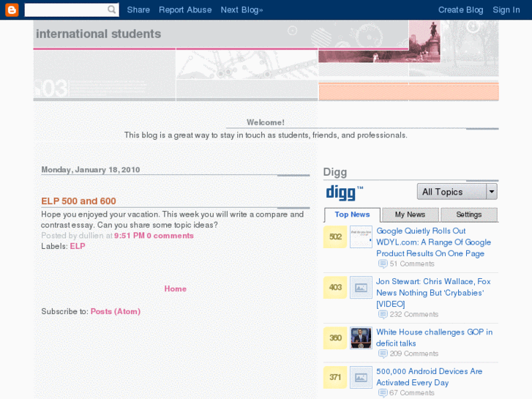Subscribe via Posts (Atom) link
The image size is (532, 399).
(116, 312)
